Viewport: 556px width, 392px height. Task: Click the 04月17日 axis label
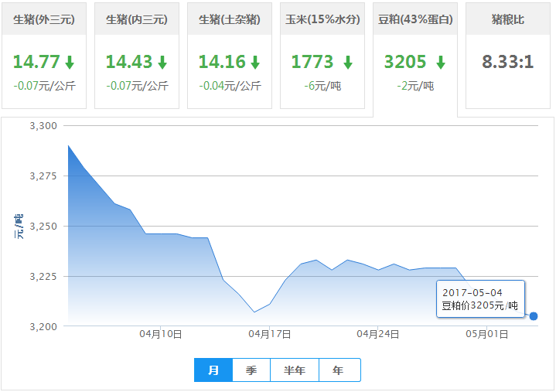(x=269, y=334)
